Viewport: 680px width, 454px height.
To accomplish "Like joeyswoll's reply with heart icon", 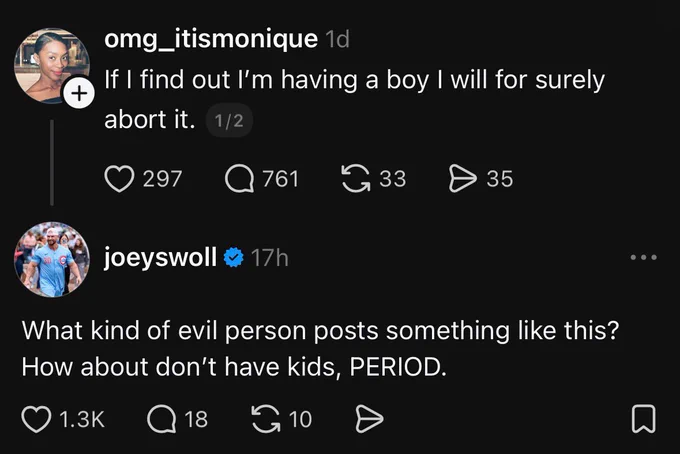I will tap(36, 419).
